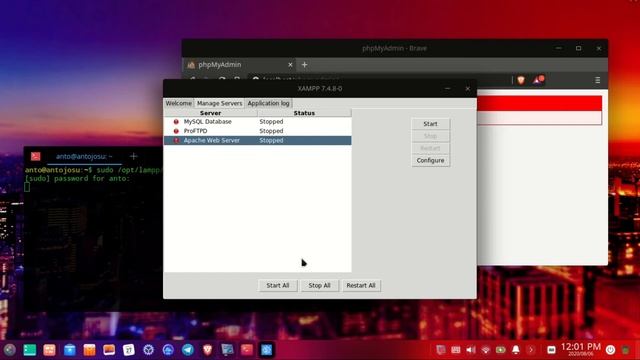Click the phpMyAdmin favicon on the Brave tab
Viewport: 640px width, 360px height.
pyautogui.click(x=191, y=65)
